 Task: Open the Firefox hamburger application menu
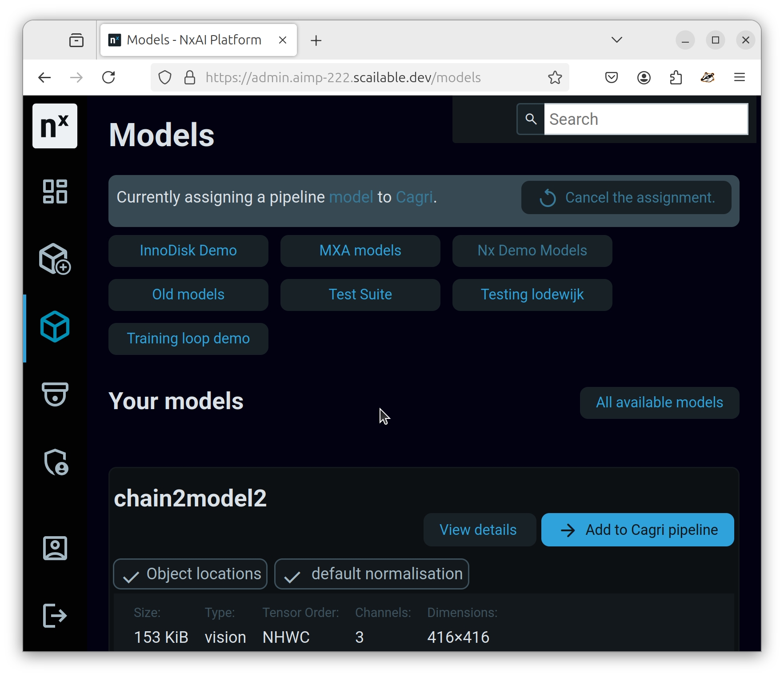pos(739,78)
